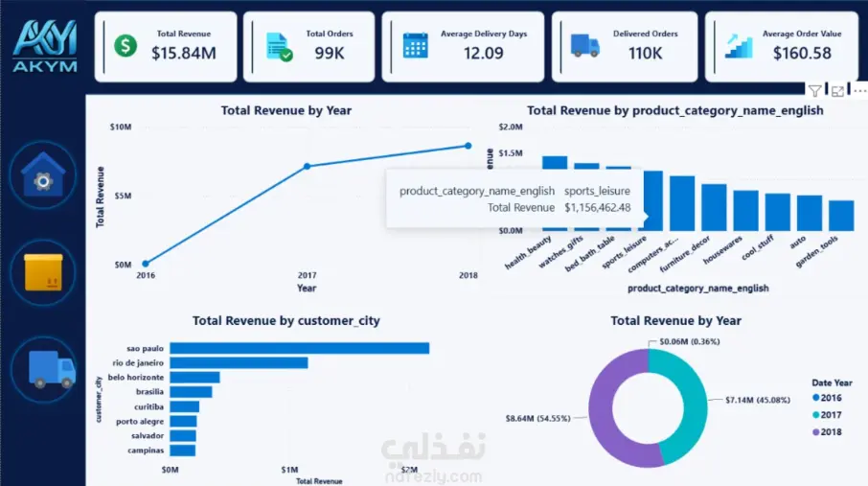Screen dimensions: 868x486
Task: Select the 2016 legend color marker
Action: [x=816, y=398]
